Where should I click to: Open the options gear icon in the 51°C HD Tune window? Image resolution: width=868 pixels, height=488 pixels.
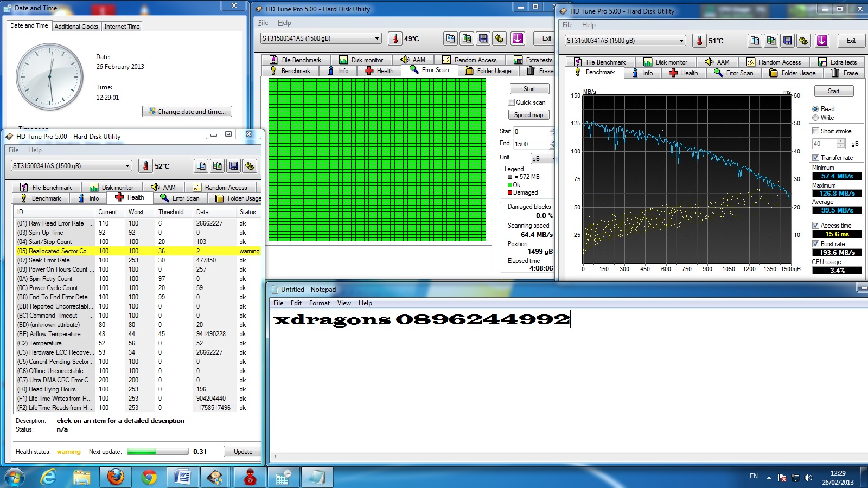tap(804, 41)
